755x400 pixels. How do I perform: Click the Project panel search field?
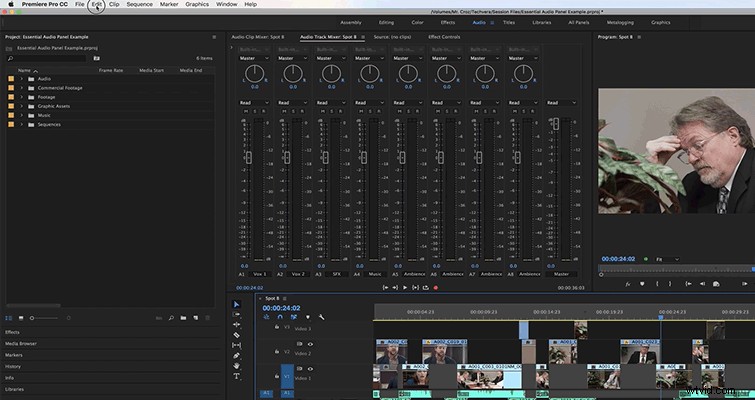(46, 58)
